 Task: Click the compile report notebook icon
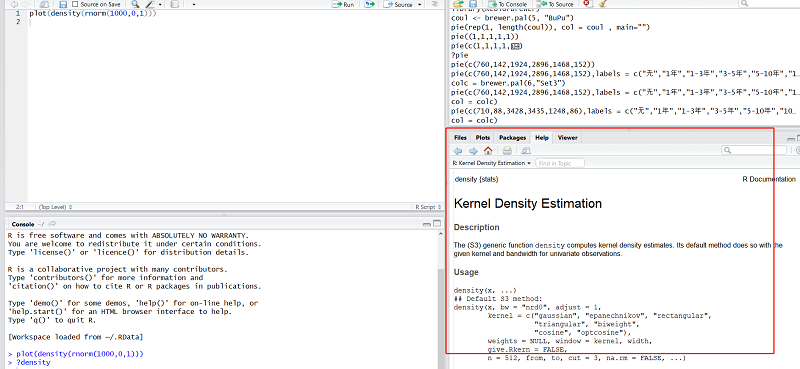click(x=175, y=4)
